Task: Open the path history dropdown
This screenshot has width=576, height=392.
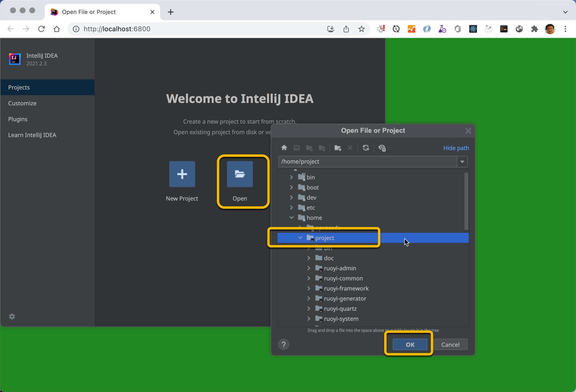Action: click(x=462, y=162)
